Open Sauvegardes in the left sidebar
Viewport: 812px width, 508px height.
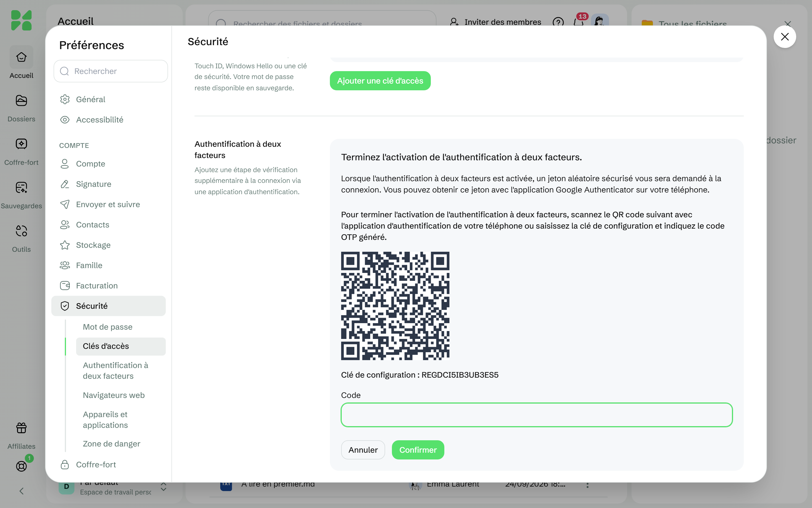pyautogui.click(x=21, y=195)
